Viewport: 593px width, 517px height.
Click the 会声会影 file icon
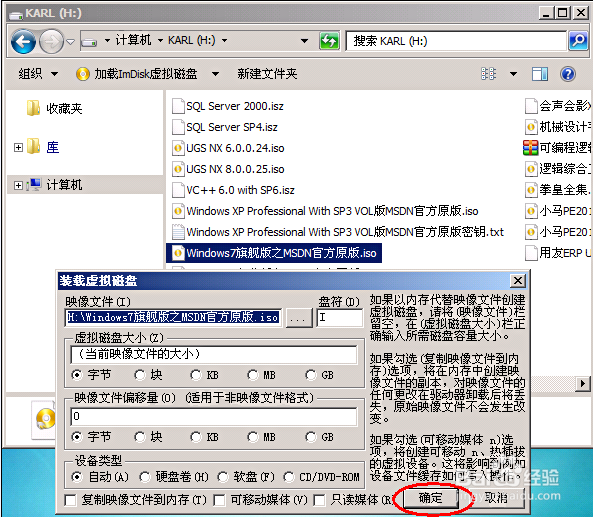(531, 106)
